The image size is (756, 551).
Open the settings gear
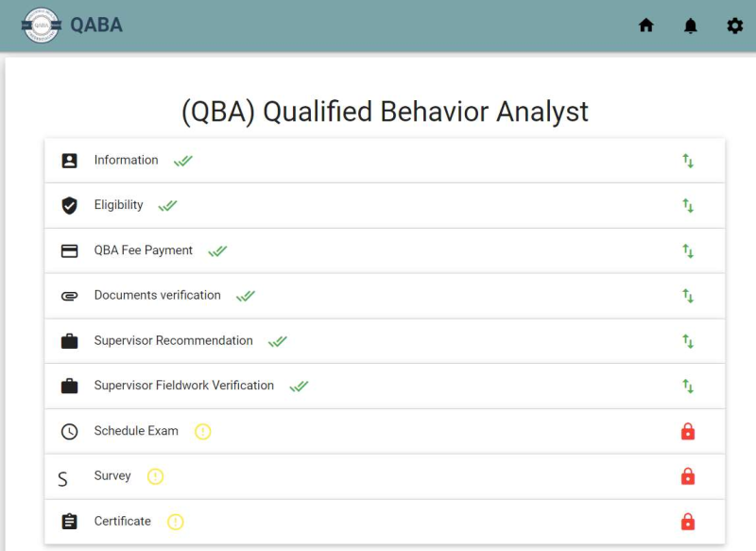735,26
